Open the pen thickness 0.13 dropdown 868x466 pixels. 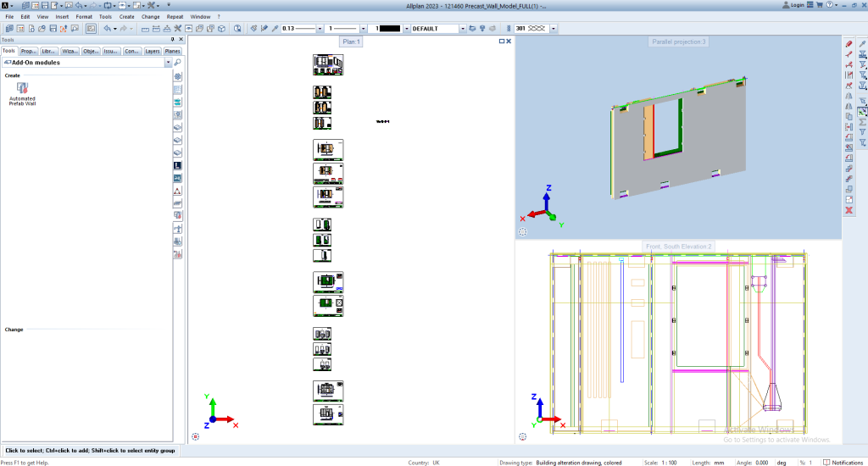319,28
